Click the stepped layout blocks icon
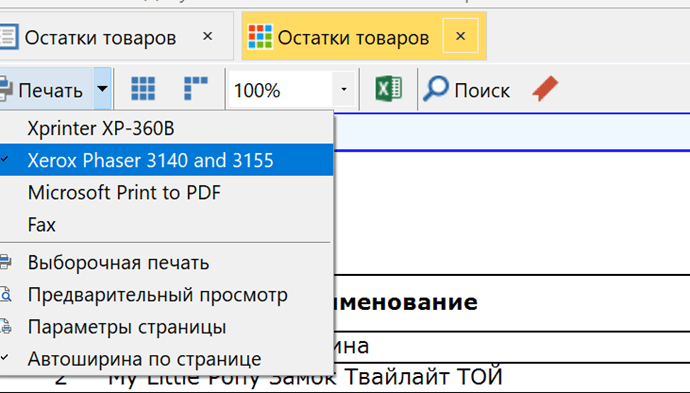 click(x=196, y=89)
